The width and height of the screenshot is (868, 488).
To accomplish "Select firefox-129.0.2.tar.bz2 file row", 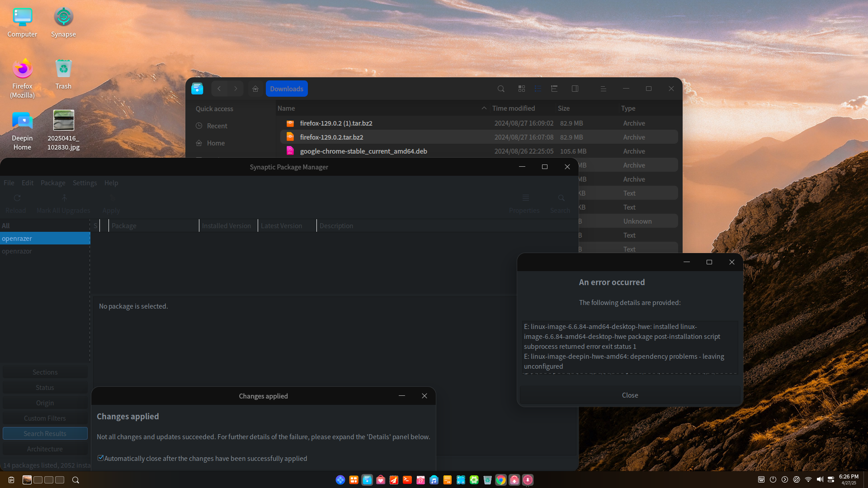I will pos(479,137).
